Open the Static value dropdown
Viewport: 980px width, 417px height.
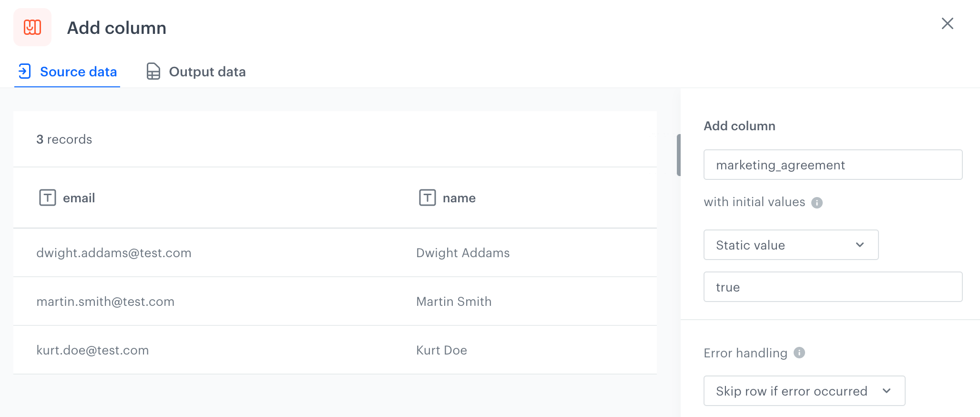coord(790,245)
